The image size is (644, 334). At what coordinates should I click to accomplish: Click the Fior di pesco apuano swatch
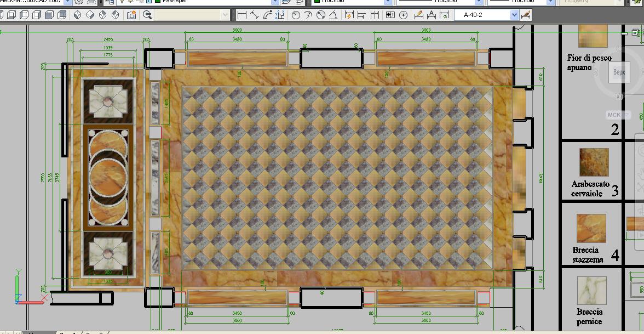pyautogui.click(x=593, y=36)
